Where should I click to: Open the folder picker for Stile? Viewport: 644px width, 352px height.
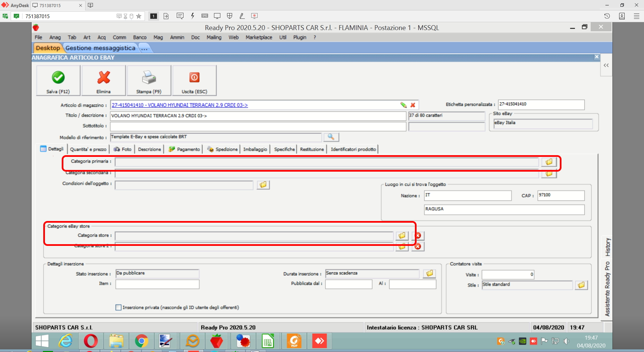(x=581, y=285)
